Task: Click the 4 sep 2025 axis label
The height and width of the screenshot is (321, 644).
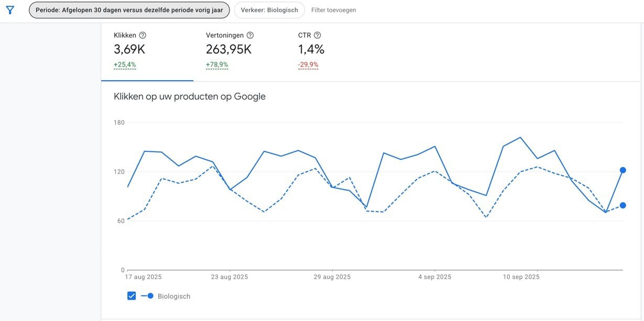Action: coord(434,276)
